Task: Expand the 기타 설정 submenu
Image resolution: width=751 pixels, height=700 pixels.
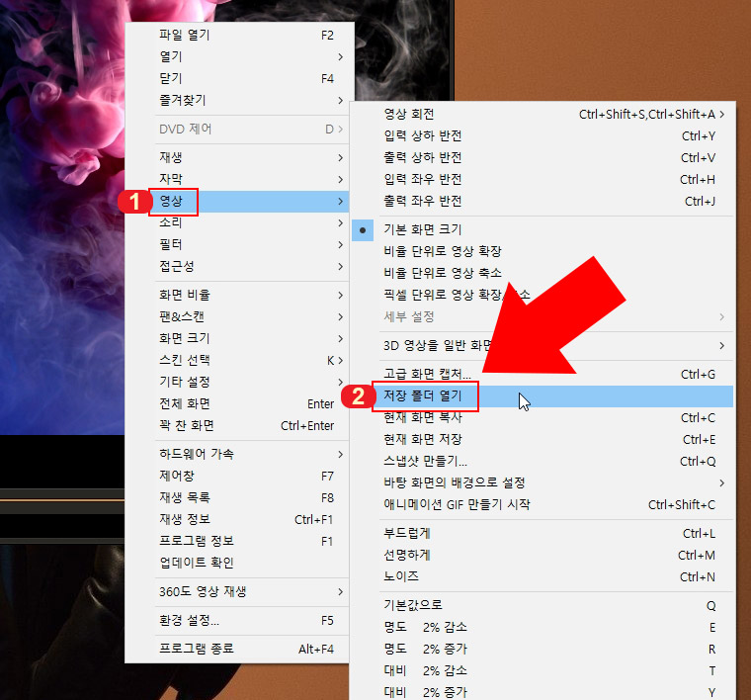Action: [x=239, y=382]
